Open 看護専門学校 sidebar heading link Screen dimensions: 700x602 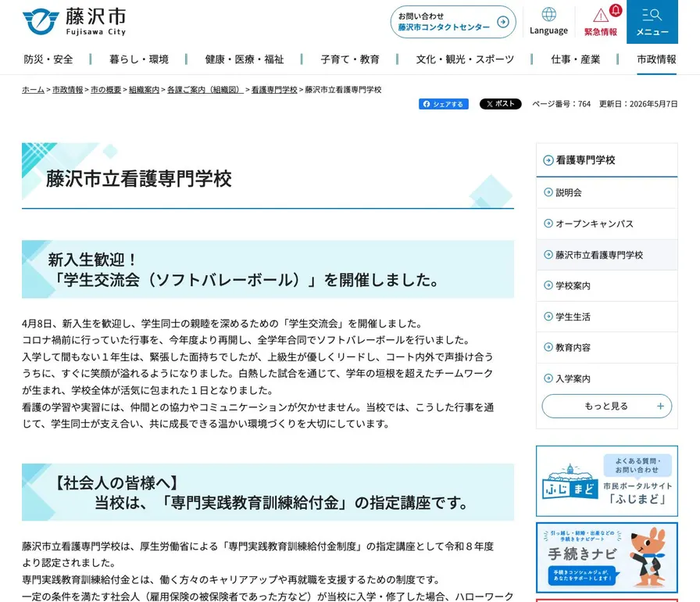tap(607, 159)
